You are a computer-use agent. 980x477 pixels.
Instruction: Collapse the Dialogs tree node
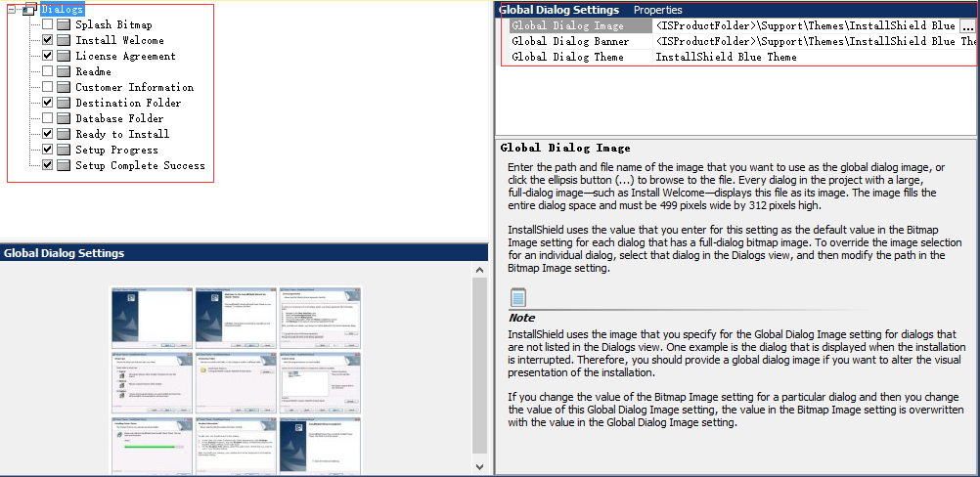pyautogui.click(x=12, y=10)
